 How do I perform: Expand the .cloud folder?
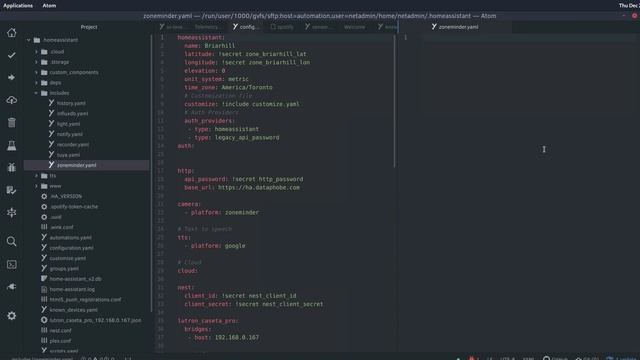tap(36, 52)
